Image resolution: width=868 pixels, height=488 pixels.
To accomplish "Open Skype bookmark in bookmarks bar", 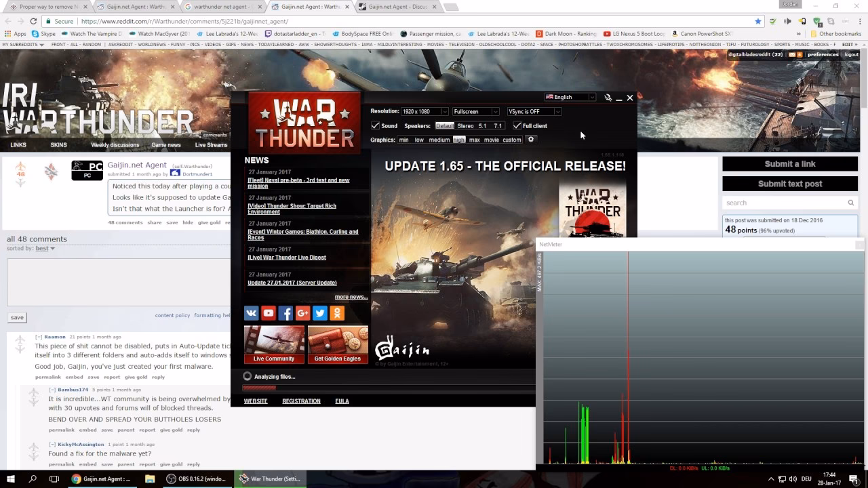I will (43, 33).
